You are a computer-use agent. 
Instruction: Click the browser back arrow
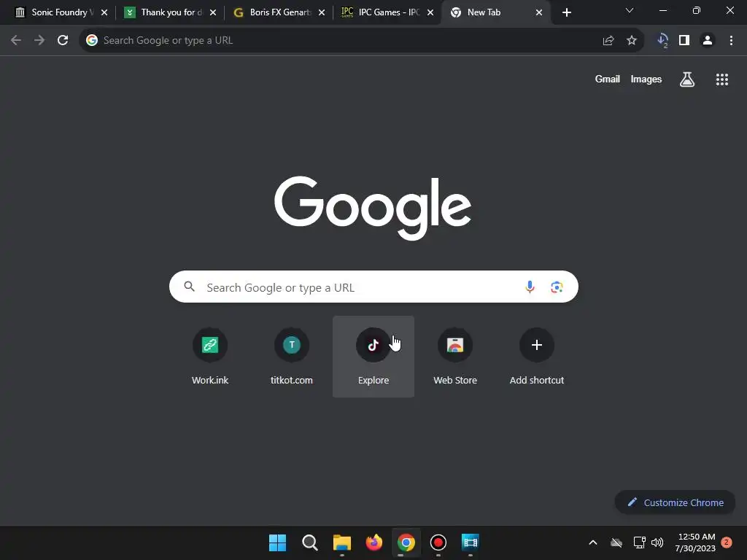tap(16, 41)
